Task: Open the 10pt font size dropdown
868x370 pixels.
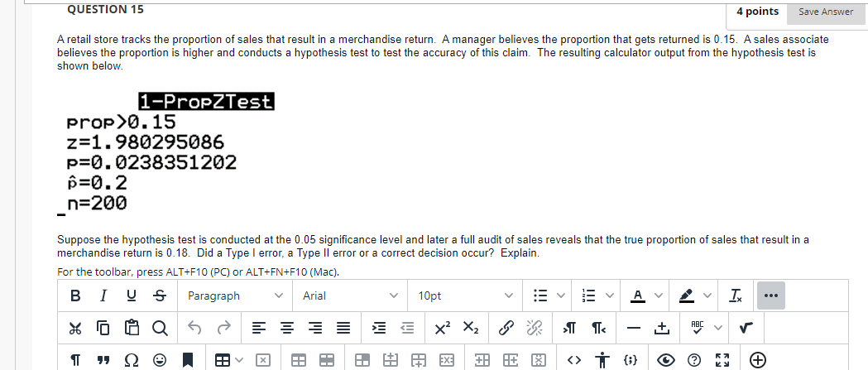Action: coord(466,296)
